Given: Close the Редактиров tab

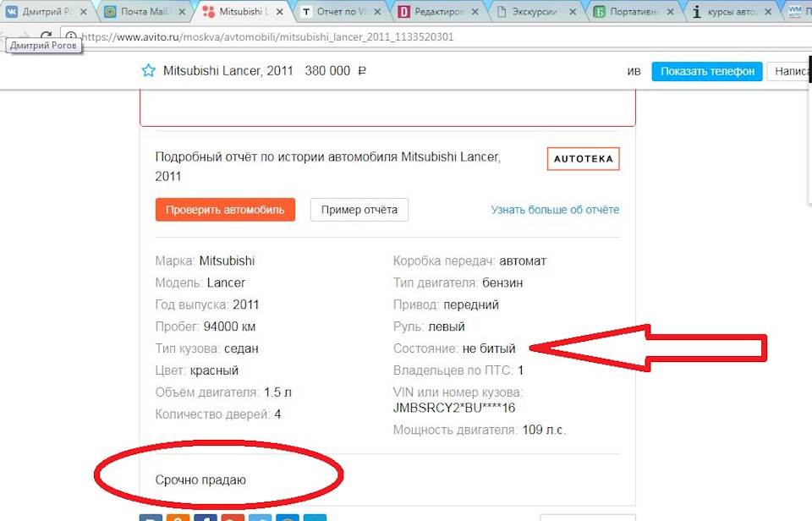Looking at the screenshot, I should click(475, 11).
